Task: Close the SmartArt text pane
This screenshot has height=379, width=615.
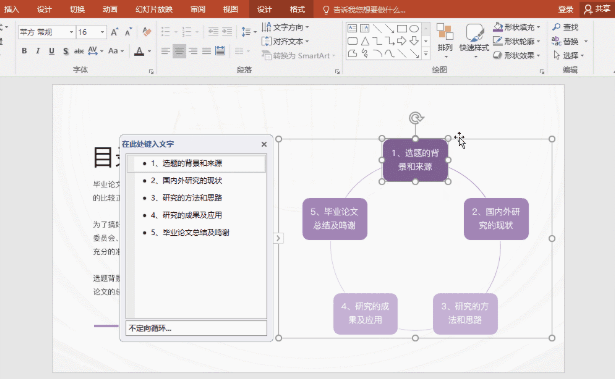Action: point(264,144)
